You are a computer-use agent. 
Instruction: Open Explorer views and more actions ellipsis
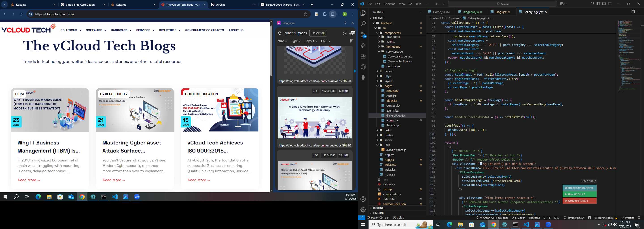421,12
